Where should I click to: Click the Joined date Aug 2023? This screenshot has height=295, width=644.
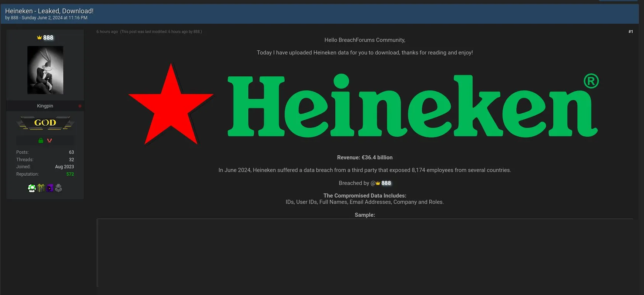[x=64, y=167]
